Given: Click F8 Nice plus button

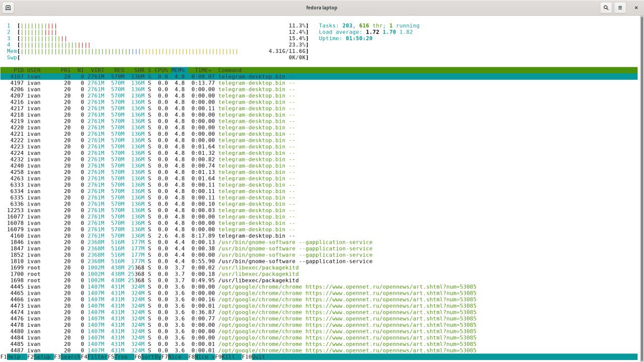Looking at the screenshot, I should click(x=201, y=356).
